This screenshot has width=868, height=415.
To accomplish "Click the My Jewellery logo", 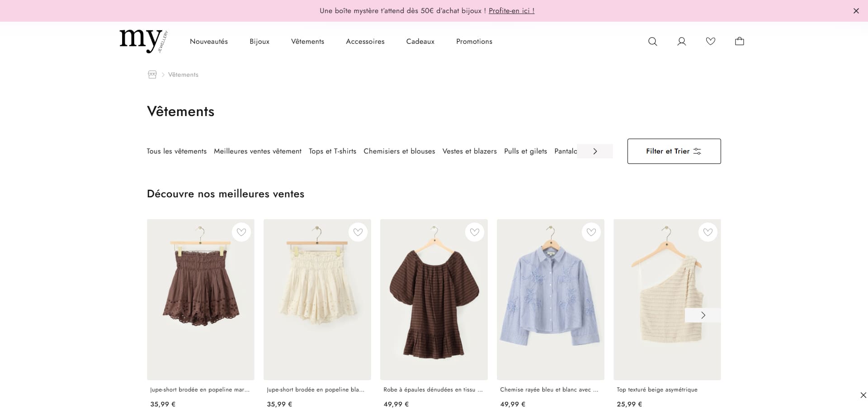I will [x=144, y=42].
